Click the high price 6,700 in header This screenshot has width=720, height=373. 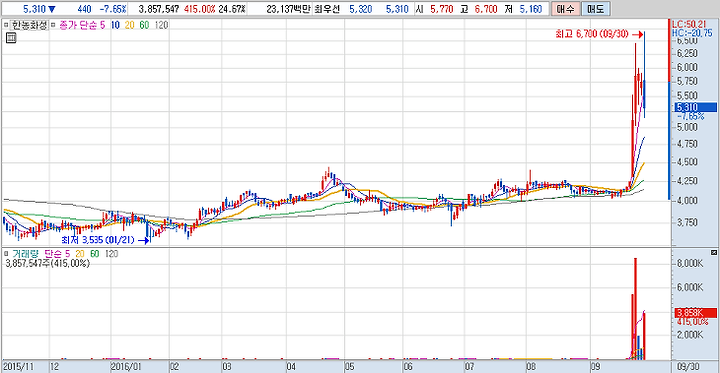[x=486, y=9]
